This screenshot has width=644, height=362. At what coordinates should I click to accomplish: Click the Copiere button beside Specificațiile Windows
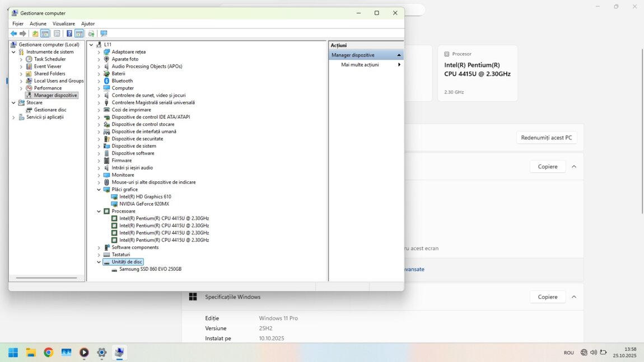click(x=547, y=297)
